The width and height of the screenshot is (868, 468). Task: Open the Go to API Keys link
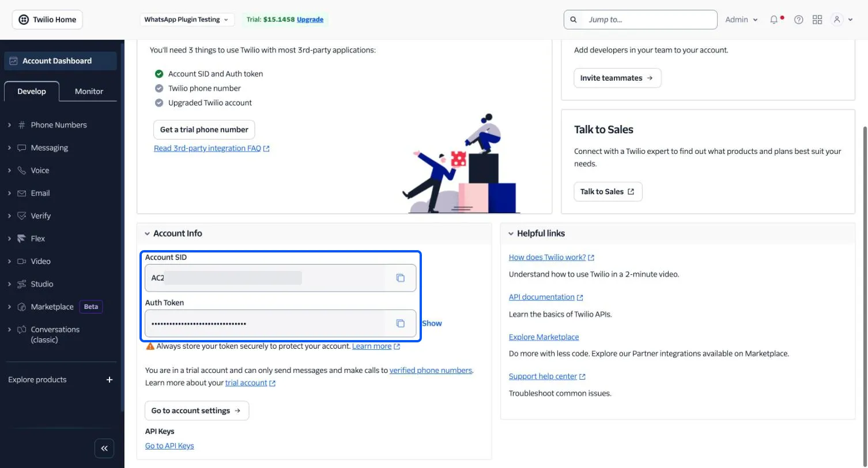pos(169,446)
